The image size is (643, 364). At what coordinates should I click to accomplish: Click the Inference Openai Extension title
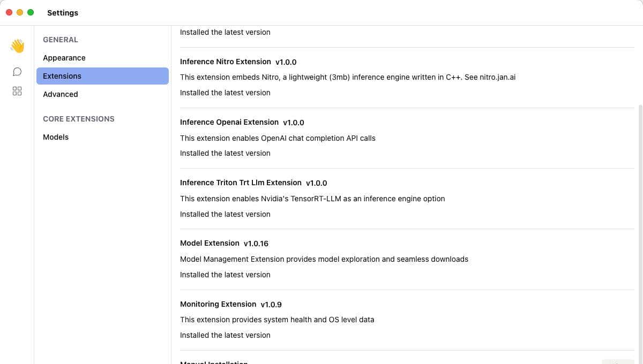229,122
